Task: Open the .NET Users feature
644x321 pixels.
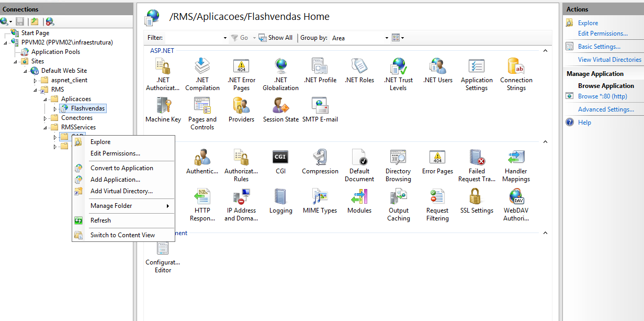Action: coord(437,71)
